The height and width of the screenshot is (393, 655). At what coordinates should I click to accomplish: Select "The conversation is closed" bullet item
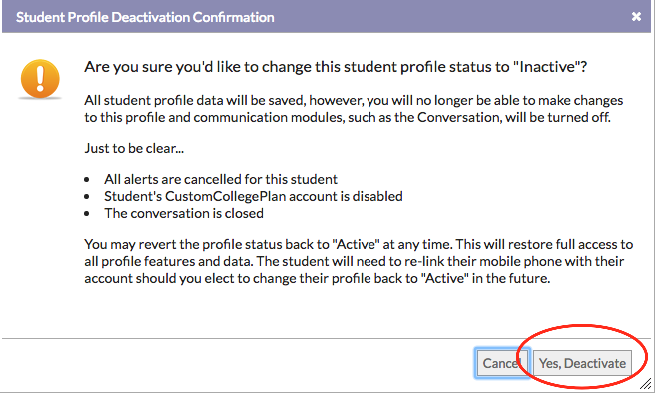[x=184, y=213]
